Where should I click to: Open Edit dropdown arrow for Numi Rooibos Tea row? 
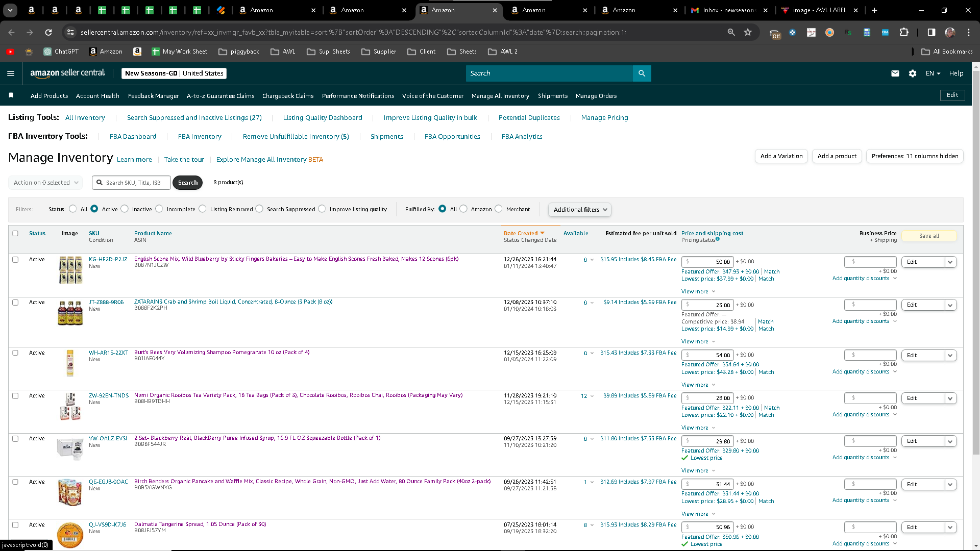pos(950,398)
